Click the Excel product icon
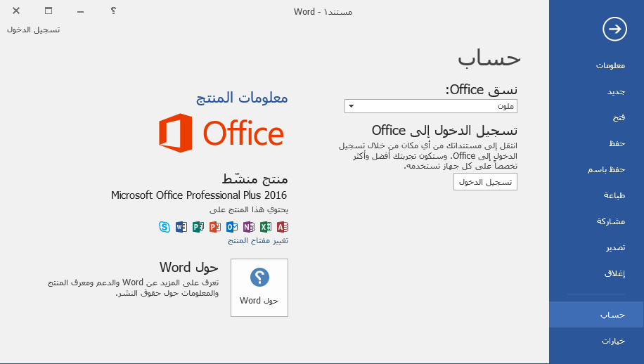The width and height of the screenshot is (644, 364). 265,226
